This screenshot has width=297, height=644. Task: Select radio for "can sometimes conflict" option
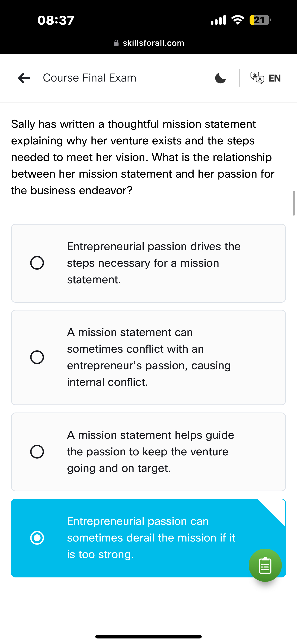pos(37,357)
